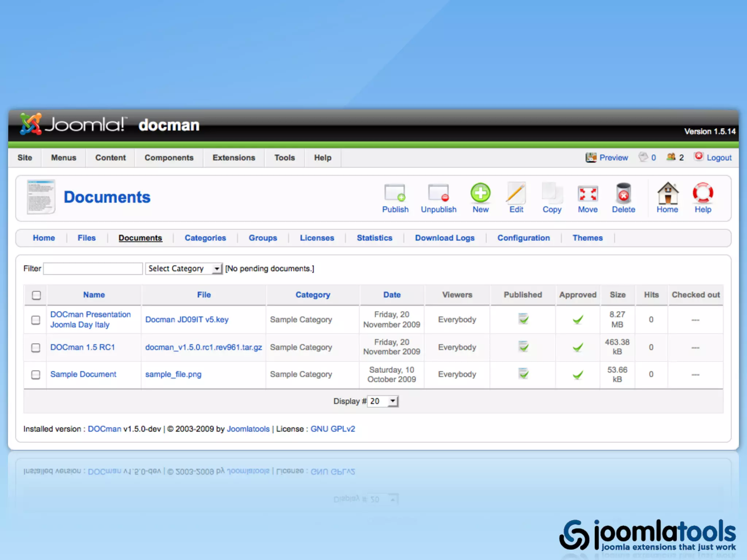Click the Publish toolbar icon

point(395,194)
